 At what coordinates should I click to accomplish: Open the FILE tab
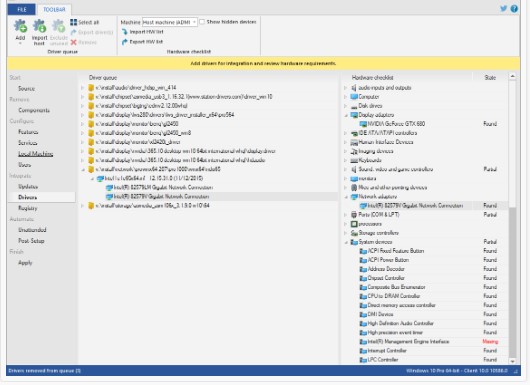pyautogui.click(x=22, y=9)
